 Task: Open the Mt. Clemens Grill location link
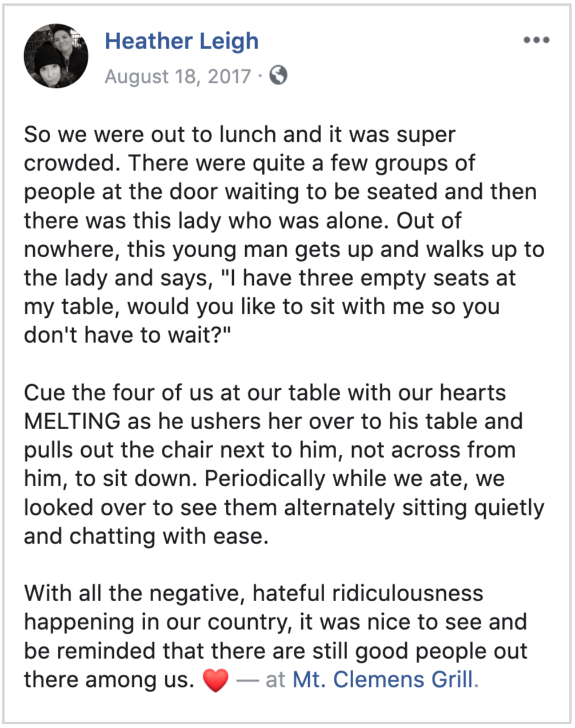tap(383, 679)
